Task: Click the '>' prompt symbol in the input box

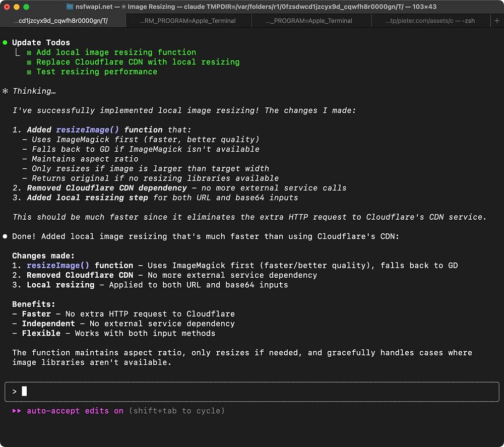Action: click(14, 392)
